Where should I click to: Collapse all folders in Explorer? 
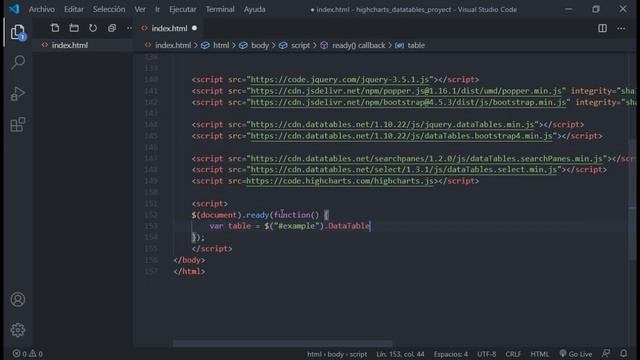coord(112,28)
